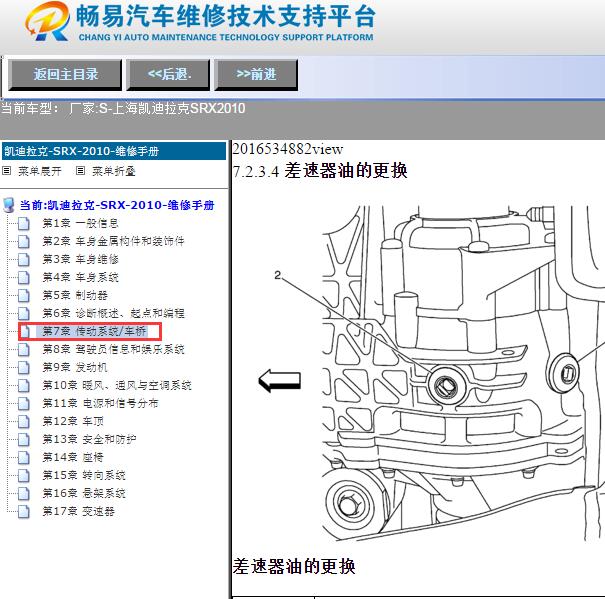Open 第15章 转向系统
Viewport: 605px width, 599px height.
pos(84,475)
